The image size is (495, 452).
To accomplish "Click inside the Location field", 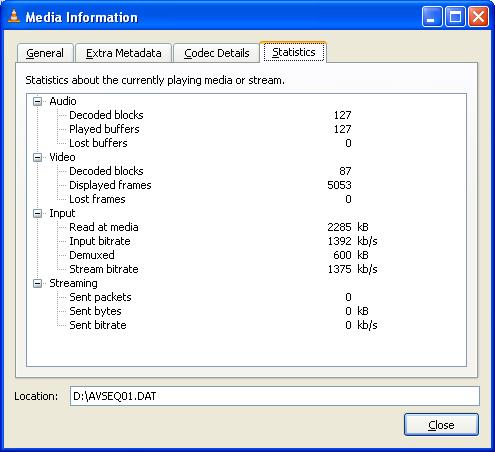I will pyautogui.click(x=275, y=396).
